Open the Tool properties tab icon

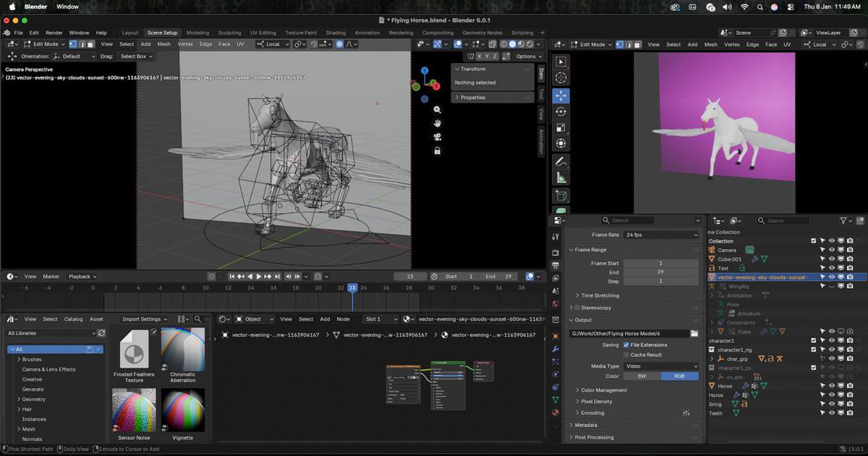click(556, 236)
